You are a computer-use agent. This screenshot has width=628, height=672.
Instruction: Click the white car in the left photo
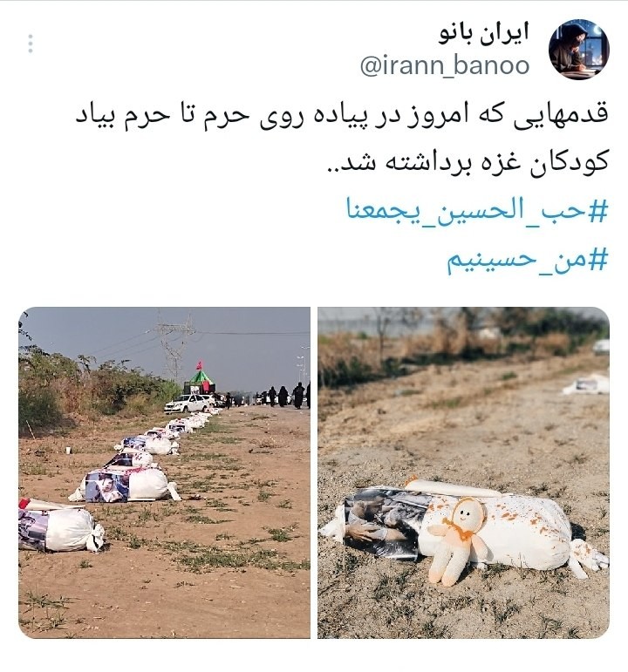[x=188, y=404]
